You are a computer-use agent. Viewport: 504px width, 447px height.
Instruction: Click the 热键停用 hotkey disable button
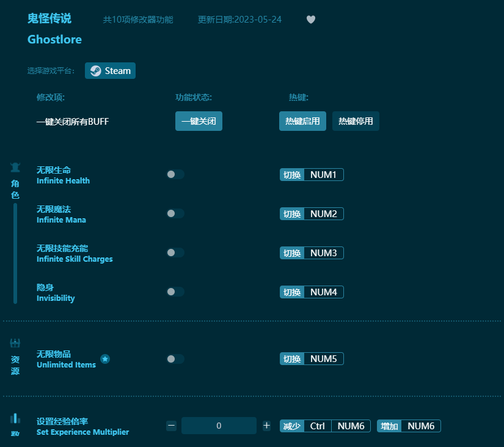click(x=356, y=121)
